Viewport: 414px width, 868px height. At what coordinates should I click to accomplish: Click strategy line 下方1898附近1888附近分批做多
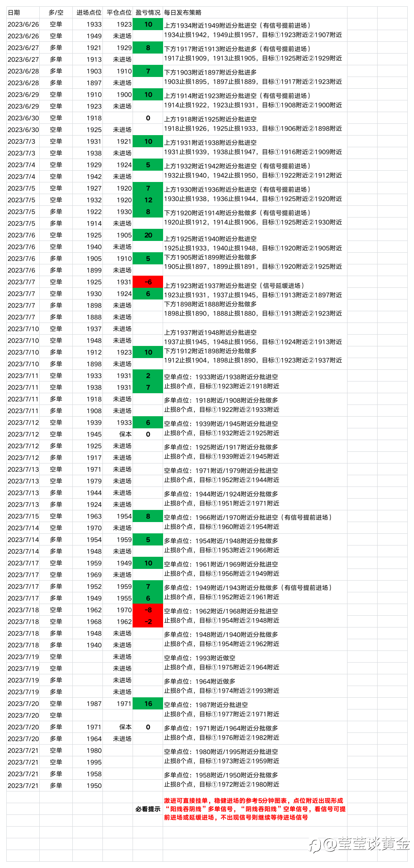(210, 304)
